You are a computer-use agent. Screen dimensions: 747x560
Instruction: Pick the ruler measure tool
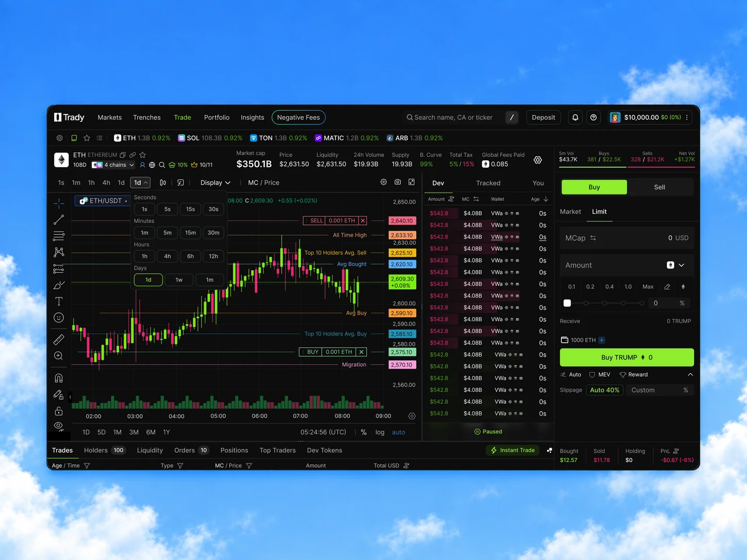[59, 339]
